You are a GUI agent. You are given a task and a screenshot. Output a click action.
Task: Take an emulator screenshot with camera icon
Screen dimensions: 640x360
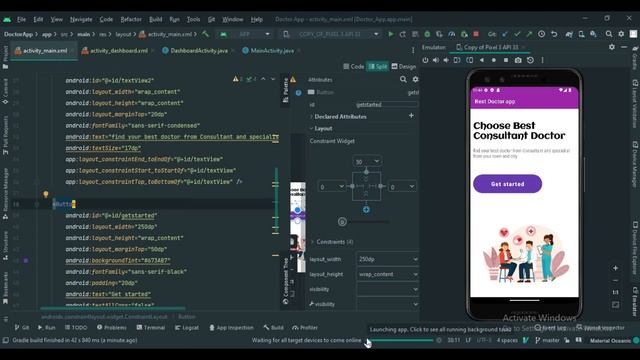coord(518,60)
